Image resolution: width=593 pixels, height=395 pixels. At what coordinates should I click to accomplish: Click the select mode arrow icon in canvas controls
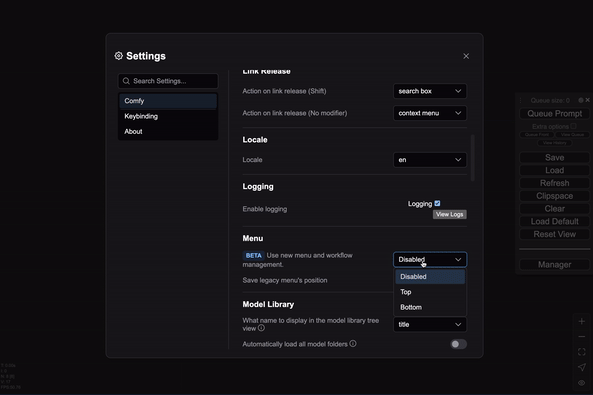click(582, 367)
